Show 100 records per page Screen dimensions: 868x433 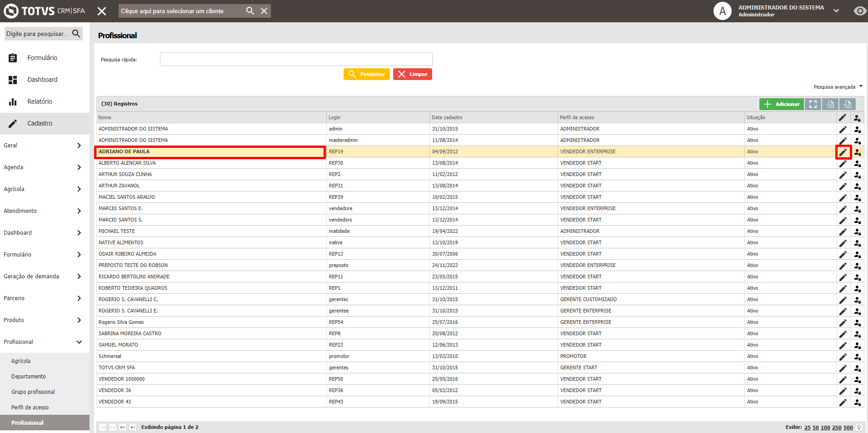[x=825, y=428]
